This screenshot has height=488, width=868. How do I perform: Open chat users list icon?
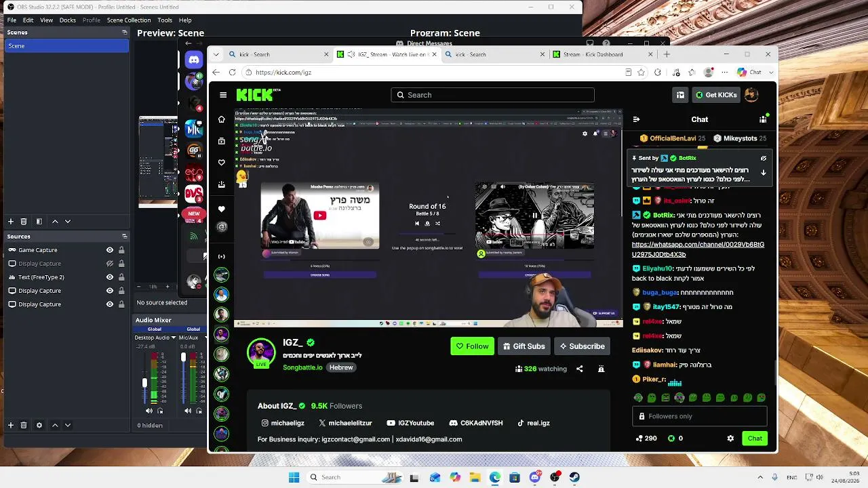coord(763,119)
